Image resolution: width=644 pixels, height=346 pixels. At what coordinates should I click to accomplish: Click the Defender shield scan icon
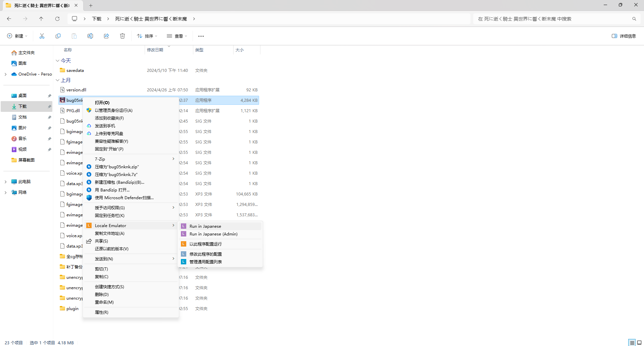point(89,198)
